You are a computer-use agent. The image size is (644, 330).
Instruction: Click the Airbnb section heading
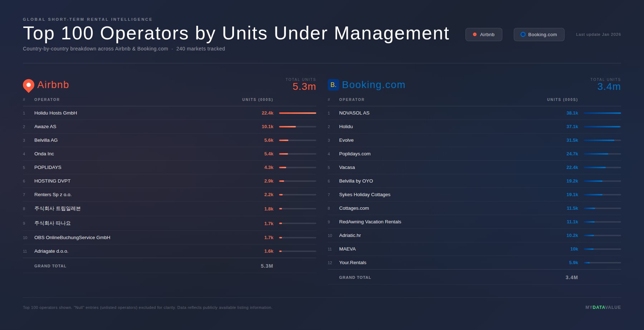click(x=53, y=85)
